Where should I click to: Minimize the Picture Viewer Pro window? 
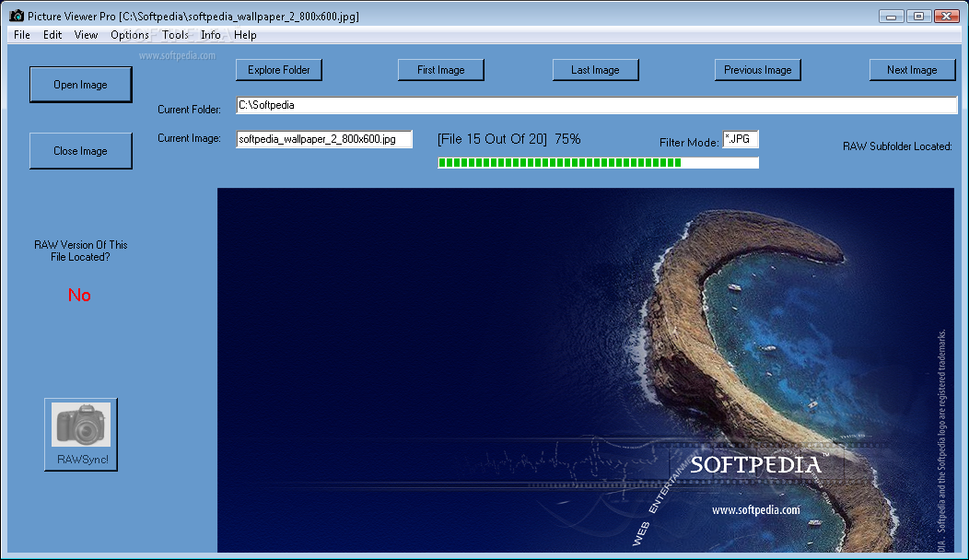(x=891, y=17)
